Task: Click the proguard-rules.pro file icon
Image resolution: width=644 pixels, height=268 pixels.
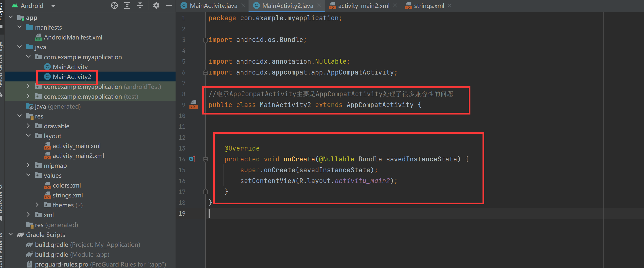Action: point(30,264)
